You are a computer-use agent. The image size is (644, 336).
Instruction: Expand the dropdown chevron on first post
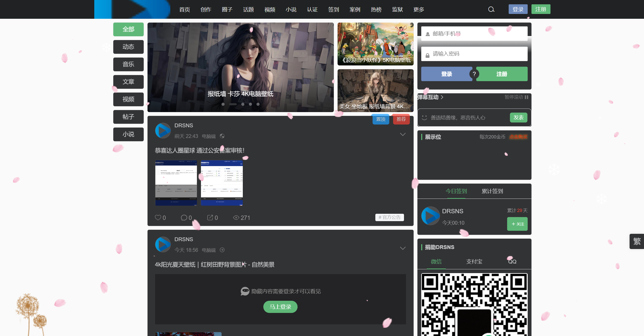click(x=403, y=134)
